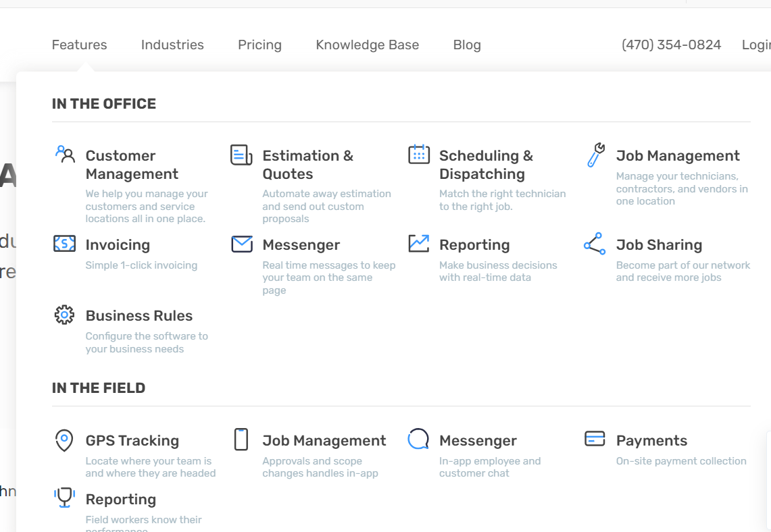
Task: Click the Customer Management people icon
Action: point(65,155)
